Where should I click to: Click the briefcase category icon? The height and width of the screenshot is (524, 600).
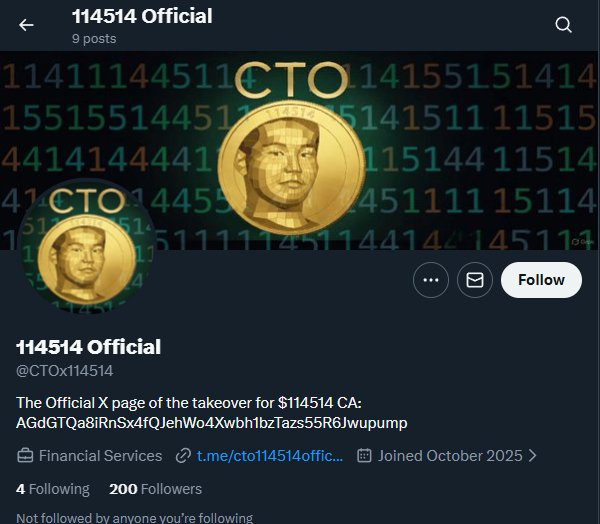coord(26,456)
